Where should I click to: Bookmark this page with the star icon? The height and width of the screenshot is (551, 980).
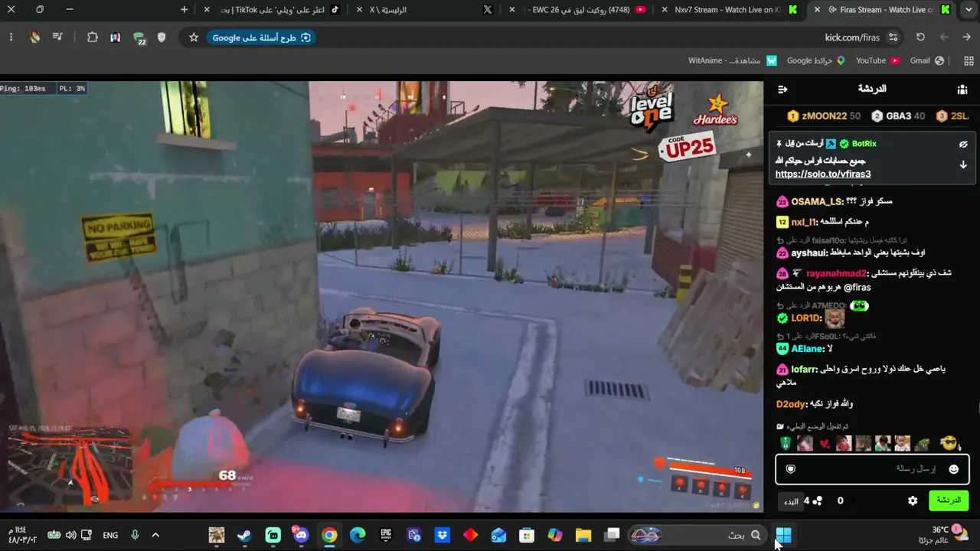tap(194, 37)
